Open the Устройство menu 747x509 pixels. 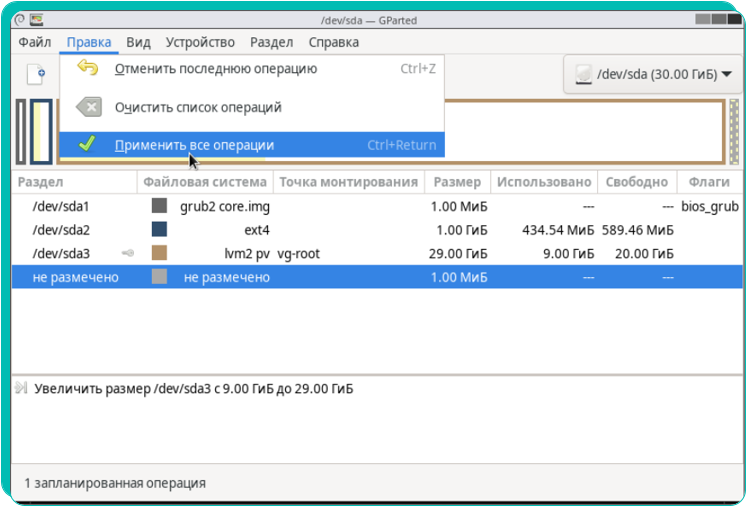tap(200, 42)
